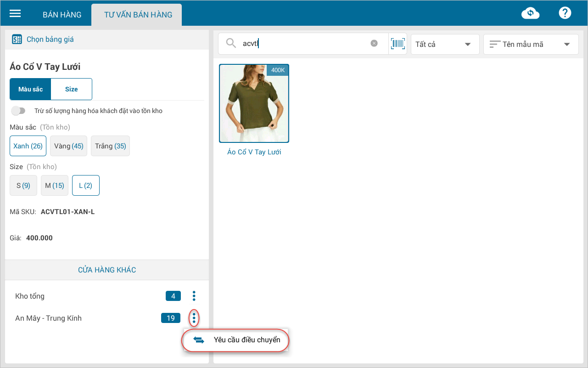Select the Vàng (45) color option

(68, 146)
